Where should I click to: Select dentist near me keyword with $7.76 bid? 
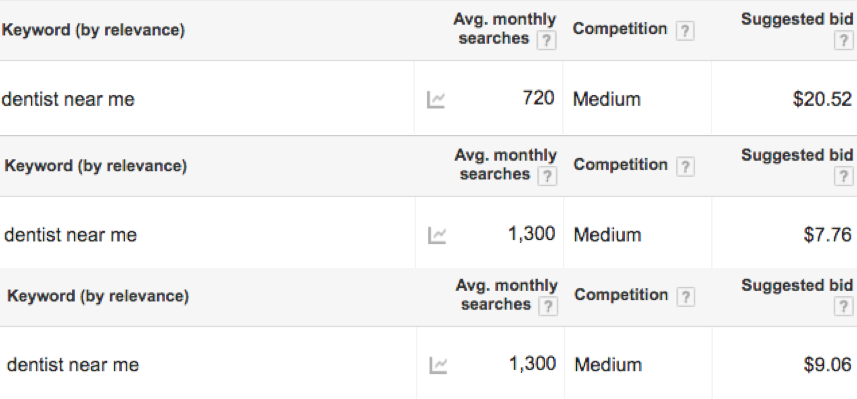pos(70,235)
